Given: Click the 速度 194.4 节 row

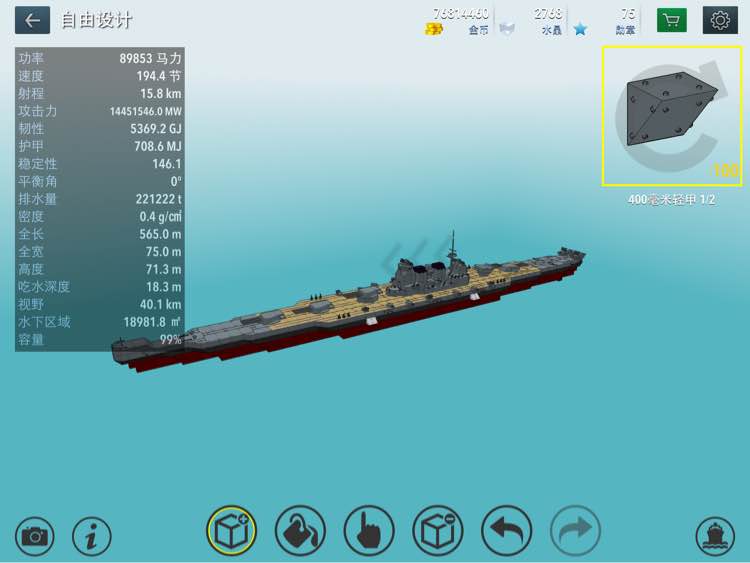Looking at the screenshot, I should tap(100, 76).
